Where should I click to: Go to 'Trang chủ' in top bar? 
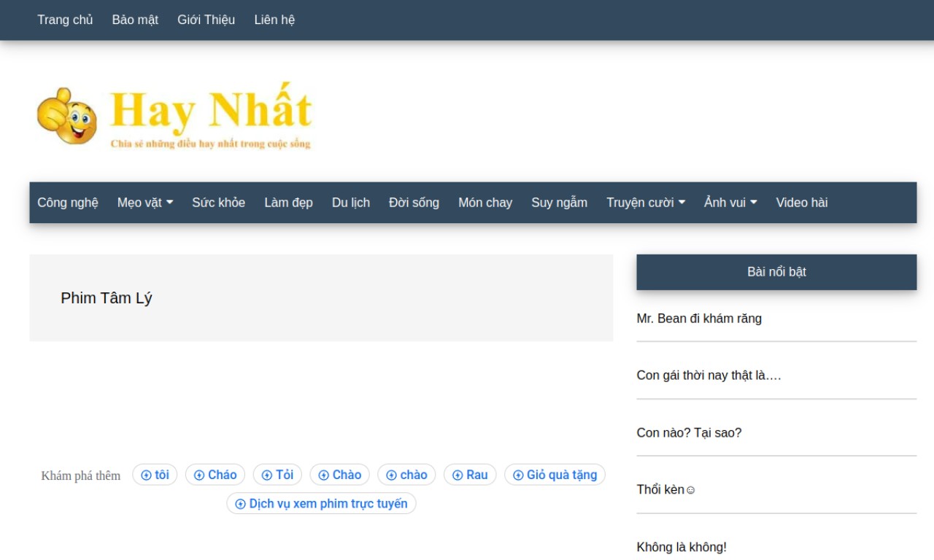65,20
